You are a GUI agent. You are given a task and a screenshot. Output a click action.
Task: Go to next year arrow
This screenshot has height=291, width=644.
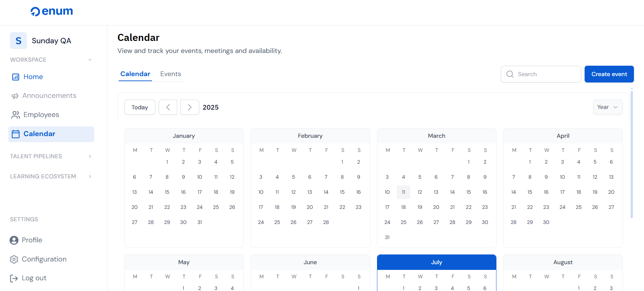(190, 107)
